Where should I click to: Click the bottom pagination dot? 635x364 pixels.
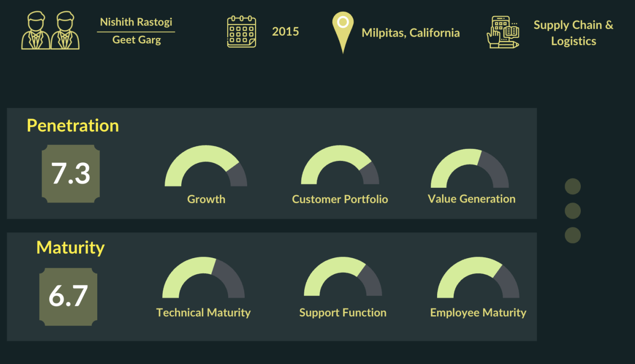[572, 235]
